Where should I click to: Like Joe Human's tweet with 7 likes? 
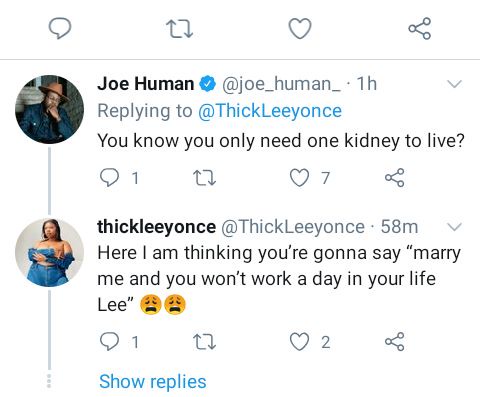click(299, 177)
